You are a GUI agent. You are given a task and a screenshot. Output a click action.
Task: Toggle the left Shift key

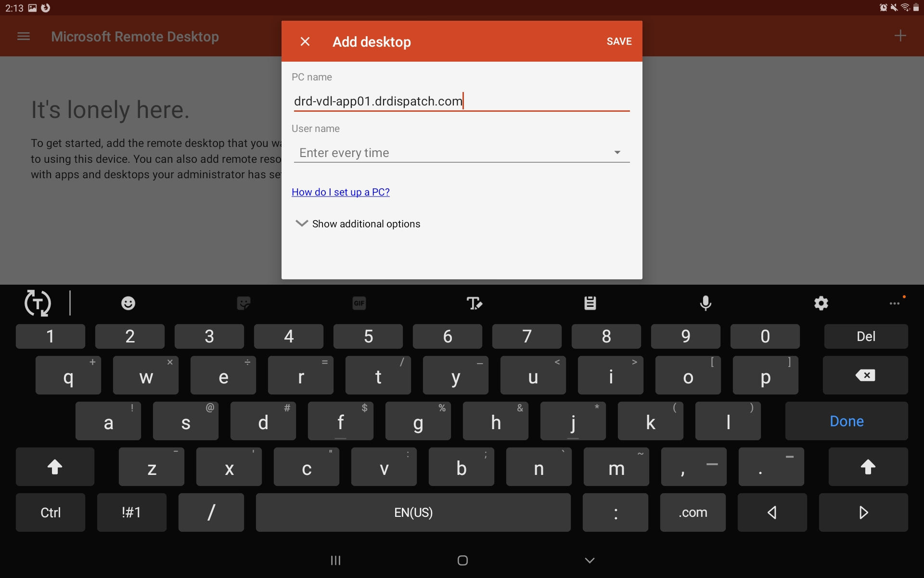pos(55,467)
